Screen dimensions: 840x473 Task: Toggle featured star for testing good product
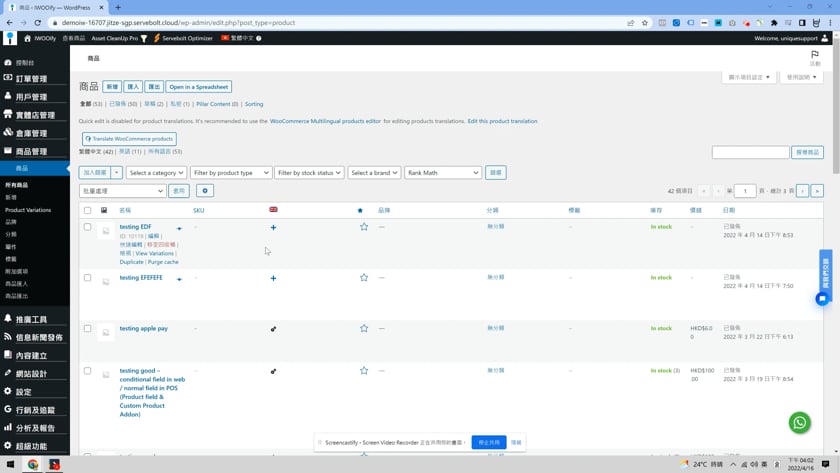[x=364, y=370]
